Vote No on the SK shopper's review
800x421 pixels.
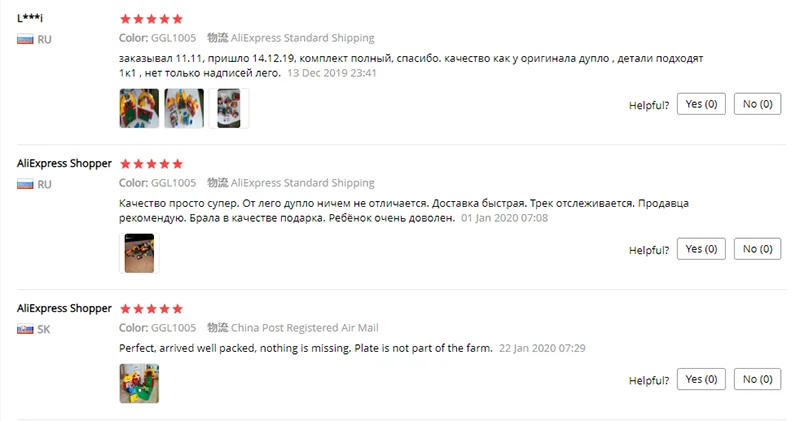click(x=757, y=379)
